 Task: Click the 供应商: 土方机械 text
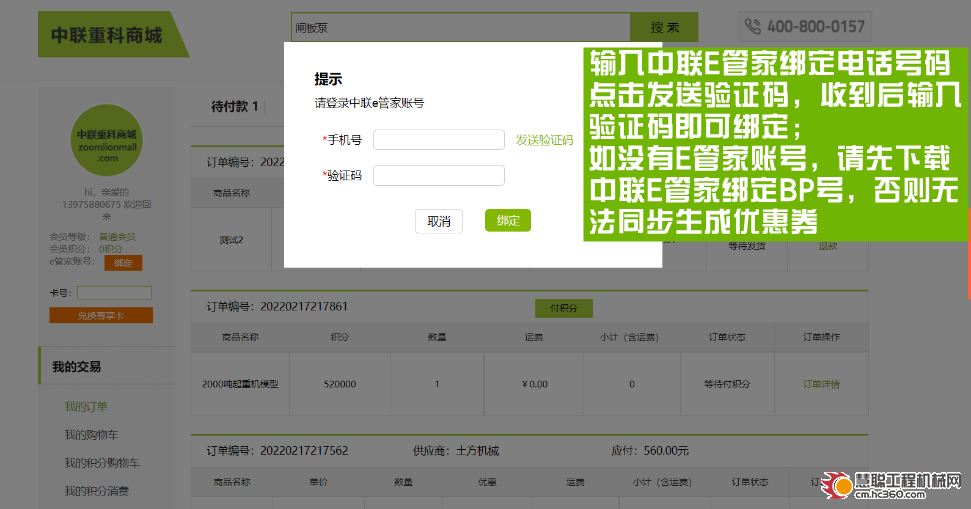tap(456, 451)
